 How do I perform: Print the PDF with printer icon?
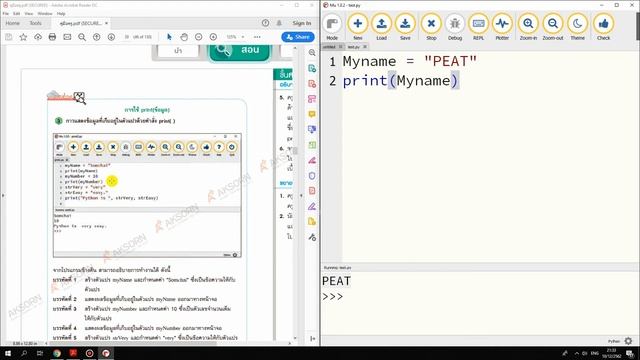(52, 37)
